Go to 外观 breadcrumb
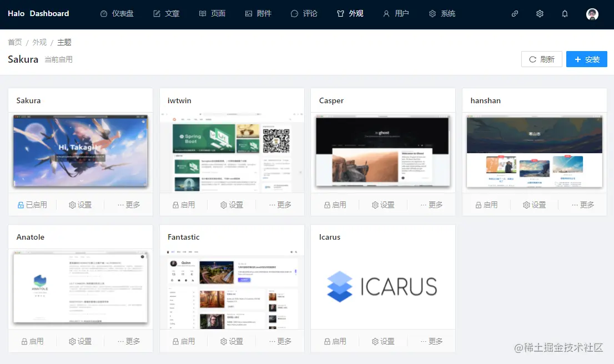The image size is (614, 364). click(39, 42)
